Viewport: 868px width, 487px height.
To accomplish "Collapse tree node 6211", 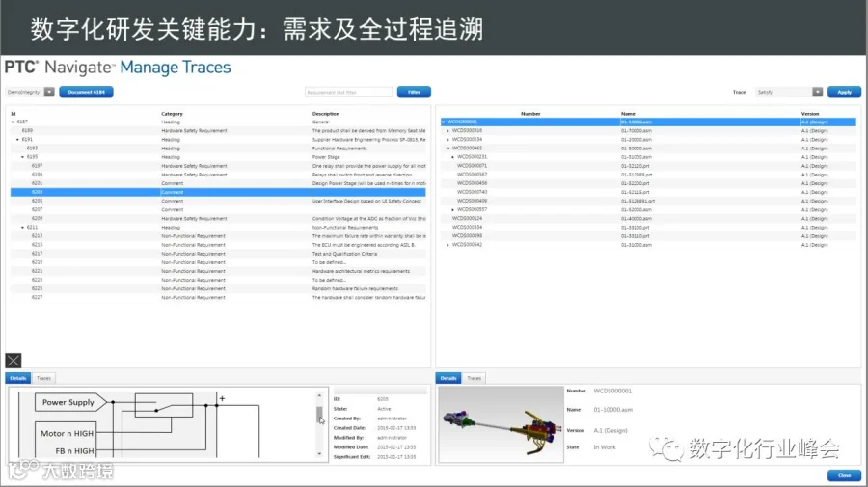I will (x=23, y=228).
